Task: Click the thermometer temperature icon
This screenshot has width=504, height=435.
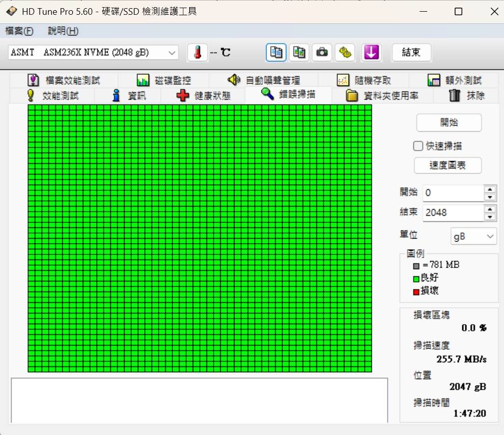Action: tap(197, 52)
